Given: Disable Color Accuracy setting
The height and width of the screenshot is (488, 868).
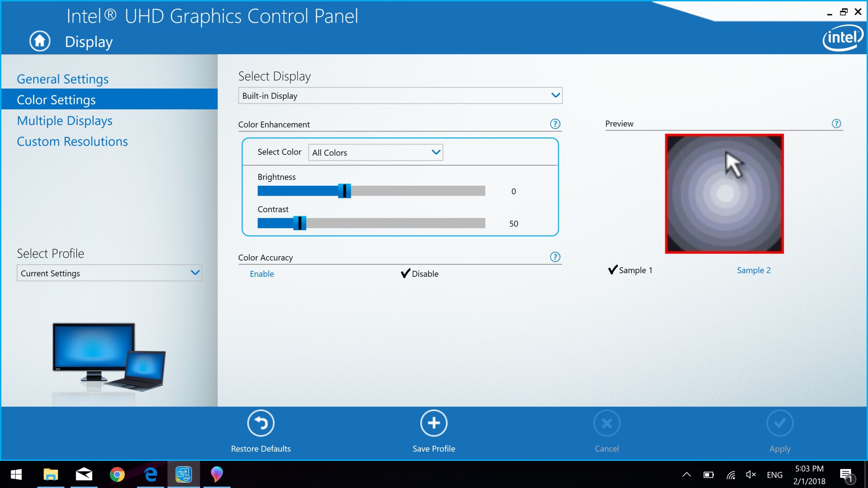Looking at the screenshot, I should click(420, 273).
